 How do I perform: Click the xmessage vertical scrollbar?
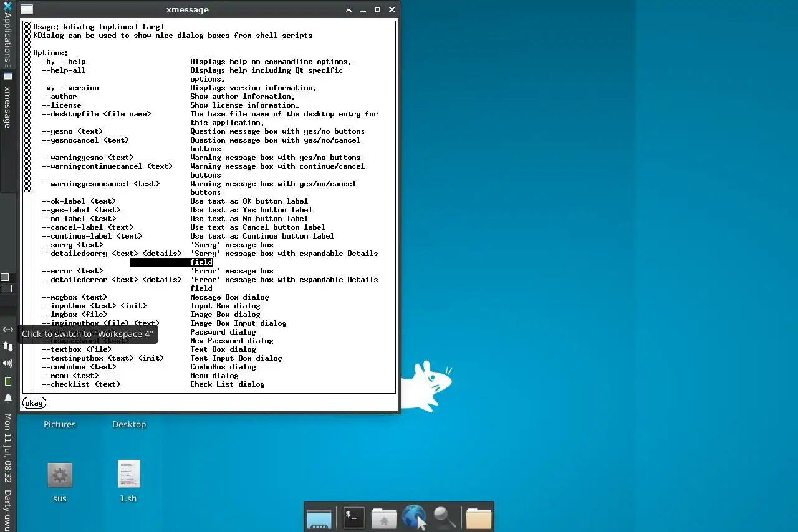[x=27, y=207]
